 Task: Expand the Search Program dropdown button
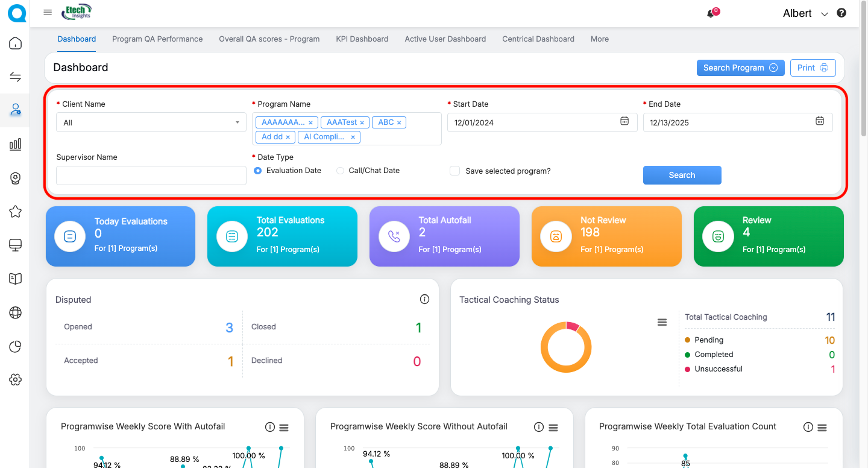coord(740,68)
